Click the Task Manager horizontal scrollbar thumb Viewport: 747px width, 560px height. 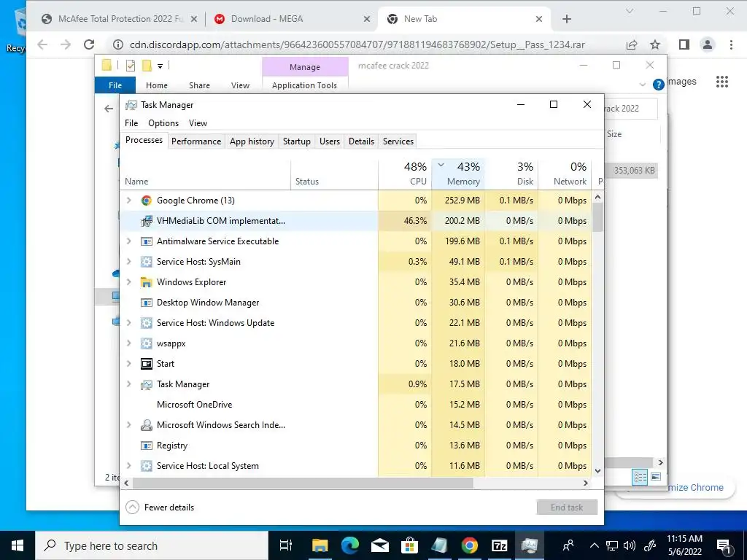pyautogui.click(x=303, y=483)
